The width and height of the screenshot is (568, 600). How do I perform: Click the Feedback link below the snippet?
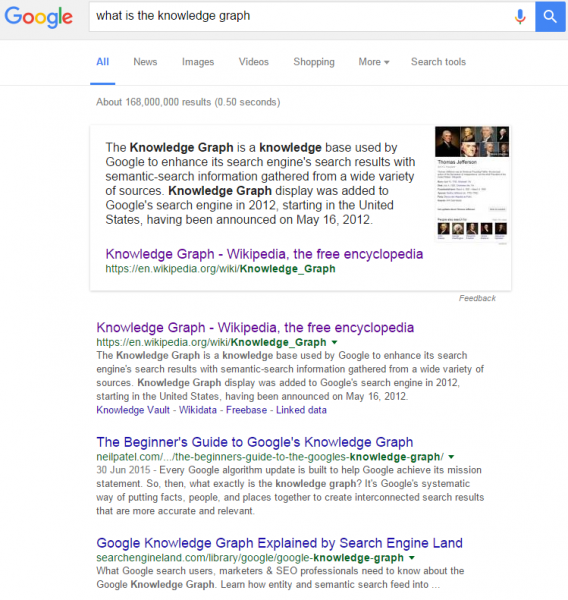477,298
